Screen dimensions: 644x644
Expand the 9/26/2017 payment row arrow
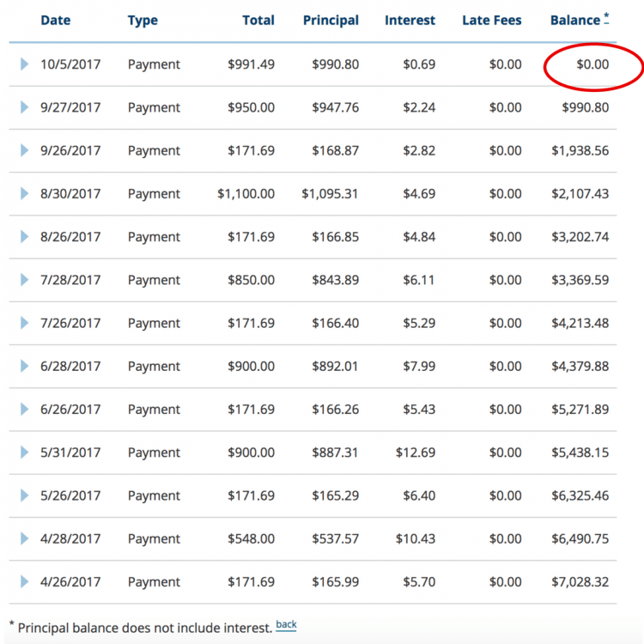coord(24,150)
